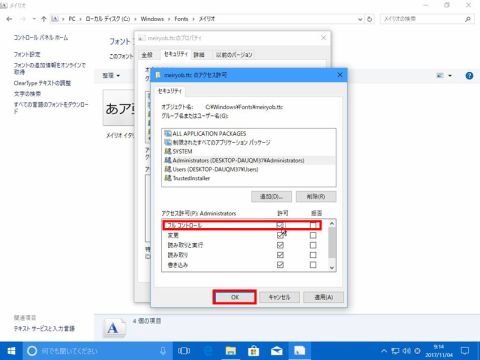Open the view options dropdown arrow
The height and width of the screenshot is (360, 480).
450,76
